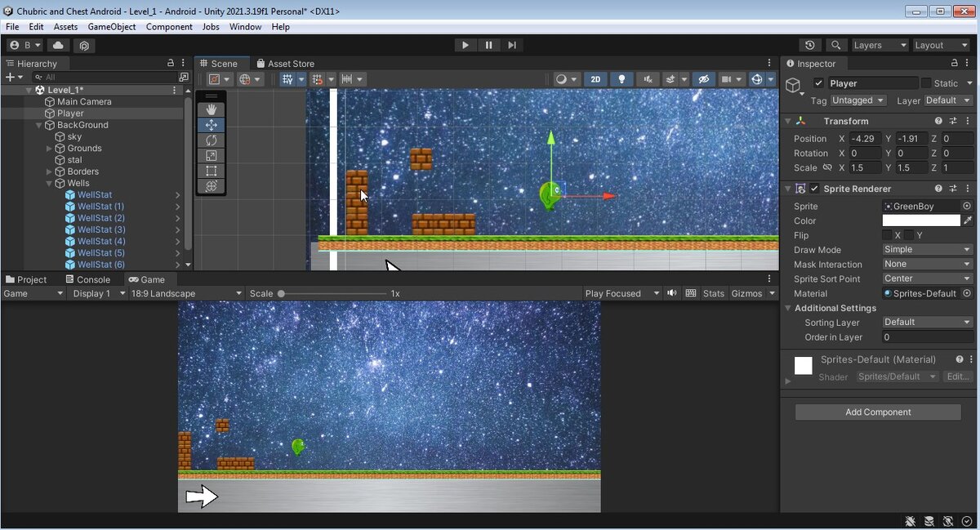This screenshot has height=530, width=980.
Task: Open the Window menu
Action: coord(245,27)
